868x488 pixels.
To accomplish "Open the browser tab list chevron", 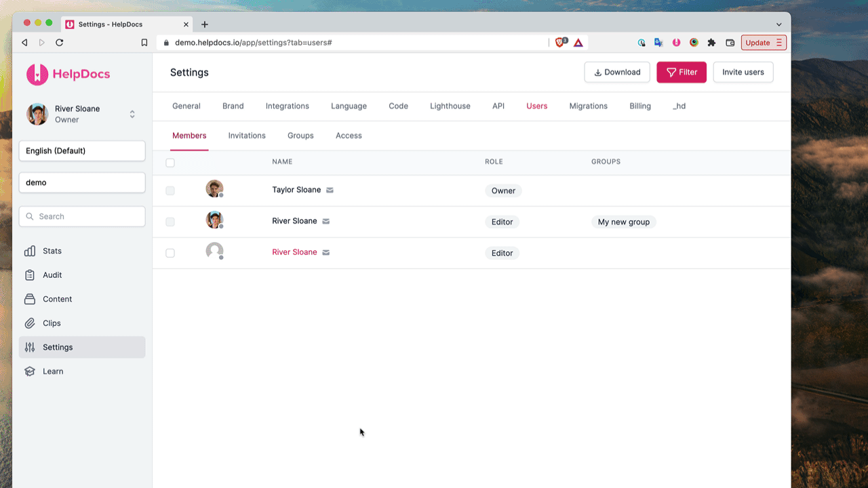I will [x=778, y=24].
